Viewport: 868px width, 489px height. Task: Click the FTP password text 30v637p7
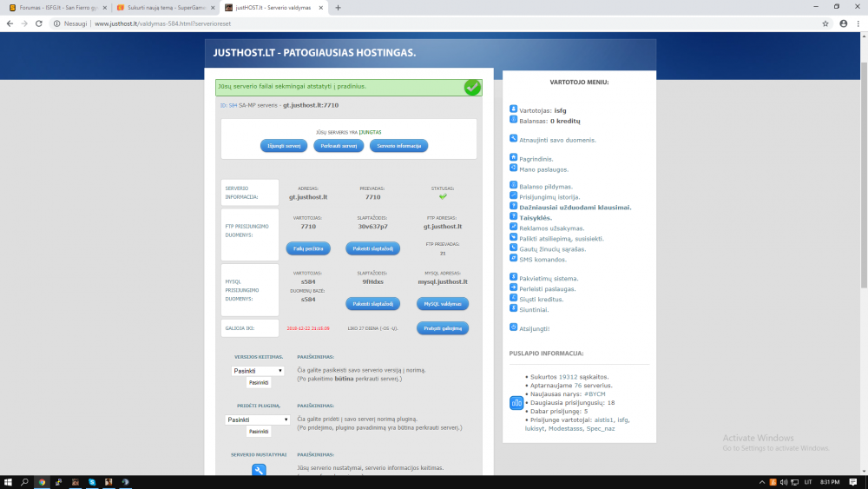point(372,227)
